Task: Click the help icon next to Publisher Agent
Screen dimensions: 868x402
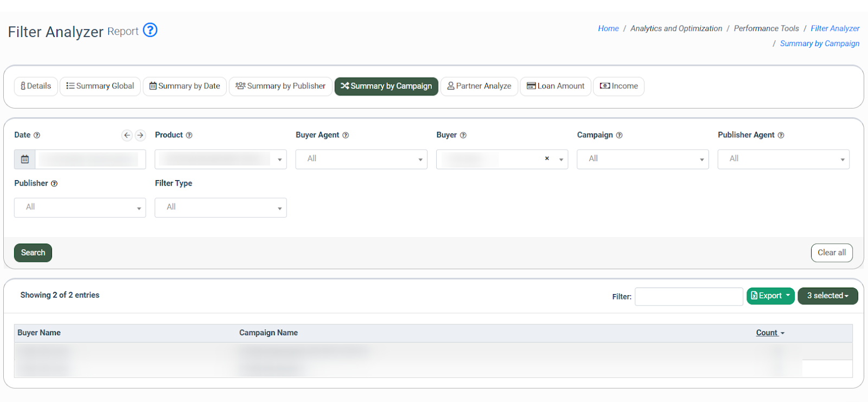Action: click(x=781, y=136)
